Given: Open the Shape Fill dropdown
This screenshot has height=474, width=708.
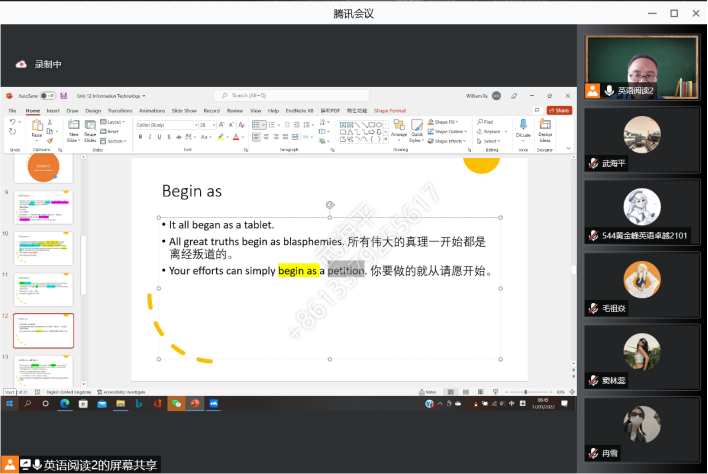Looking at the screenshot, I should point(443,122).
